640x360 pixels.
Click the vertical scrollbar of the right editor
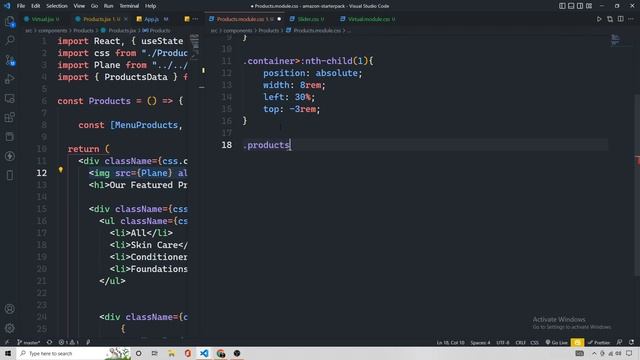tap(637, 186)
